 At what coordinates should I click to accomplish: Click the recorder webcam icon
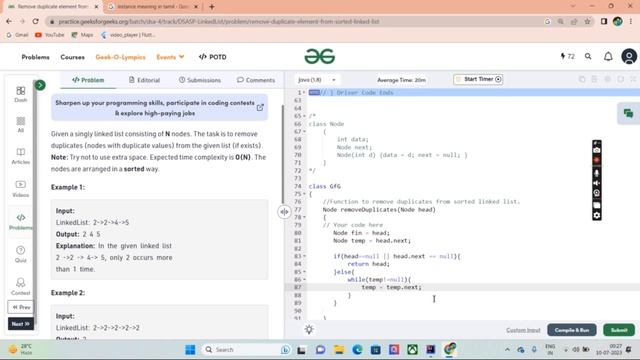[597, 193]
